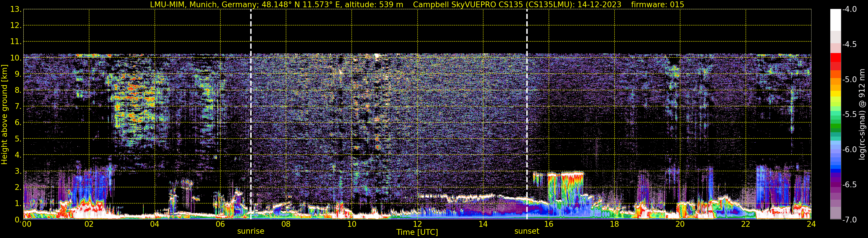The width and height of the screenshot is (868, 238).
Task: Click the height axis tick label '1.'
Action: (18, 204)
